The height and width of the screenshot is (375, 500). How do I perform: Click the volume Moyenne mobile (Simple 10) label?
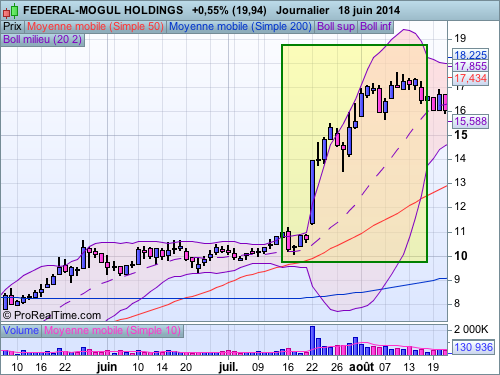click(112, 331)
